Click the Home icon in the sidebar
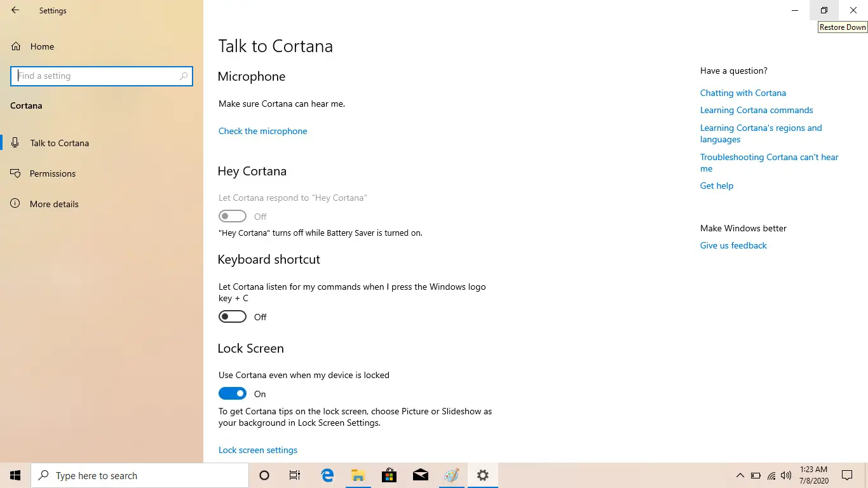Screen dimensions: 868x488 click(x=15, y=46)
